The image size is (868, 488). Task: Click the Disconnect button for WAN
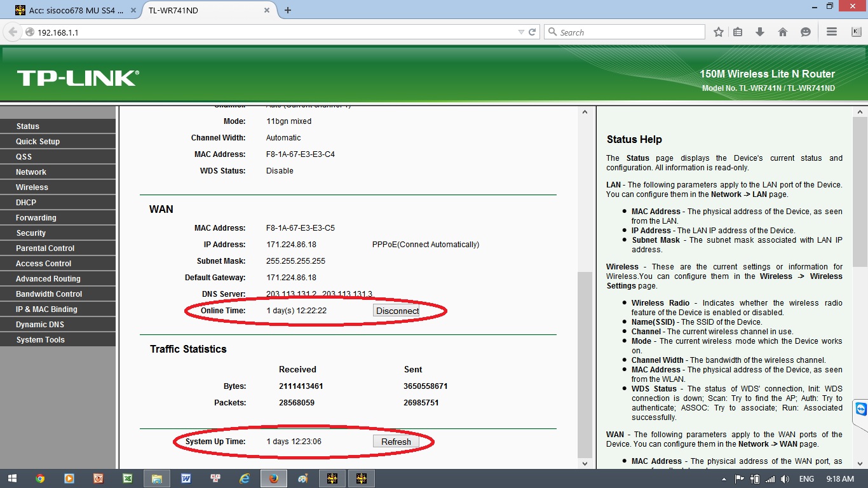pyautogui.click(x=397, y=311)
